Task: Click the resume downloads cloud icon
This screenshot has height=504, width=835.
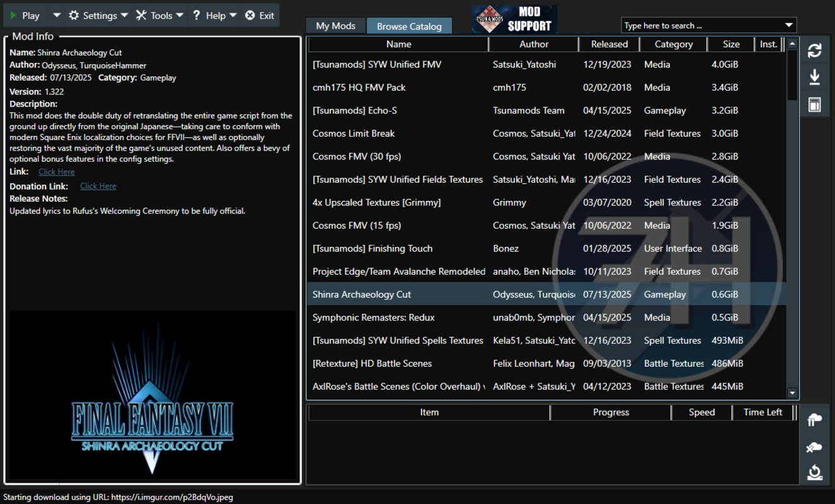Action: pos(814,420)
